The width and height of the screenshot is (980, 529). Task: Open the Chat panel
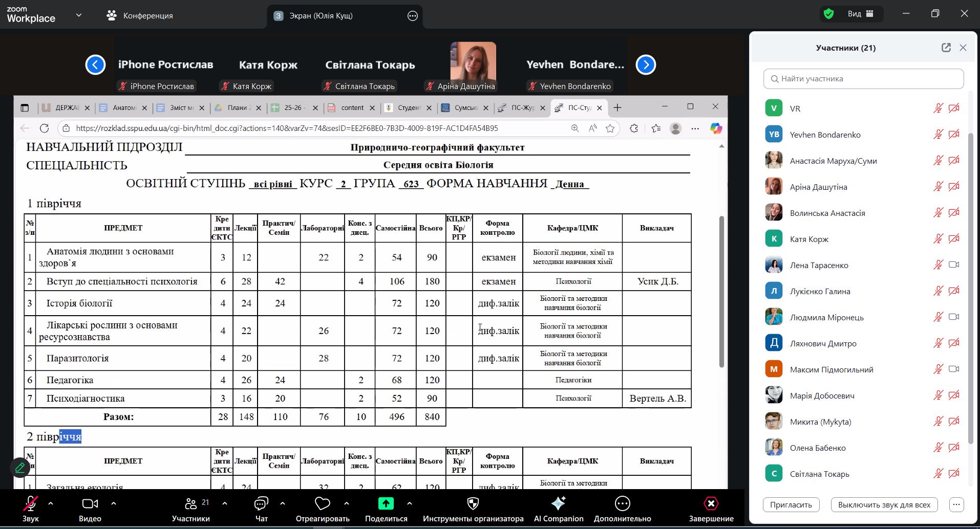(x=261, y=504)
